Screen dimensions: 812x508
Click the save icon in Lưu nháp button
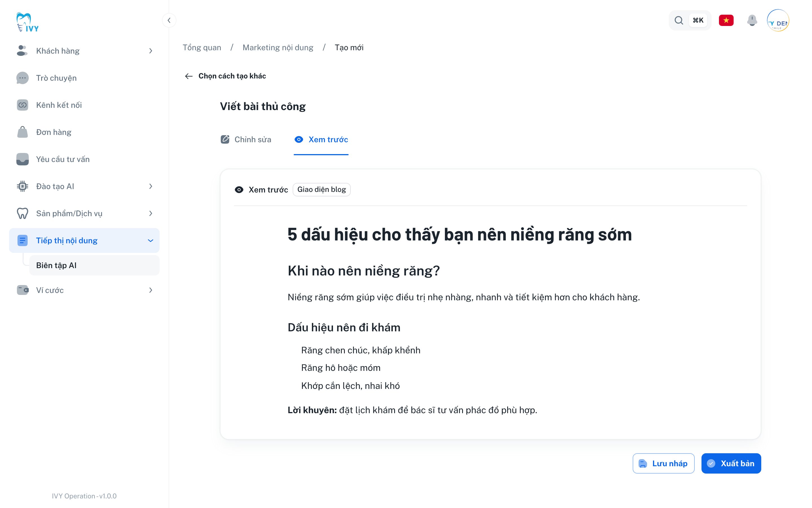[643, 464]
